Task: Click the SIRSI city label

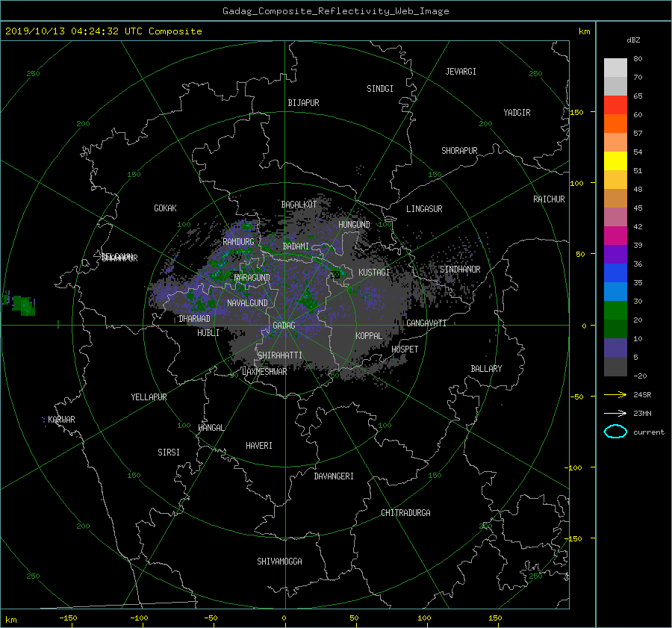Action: [x=169, y=453]
